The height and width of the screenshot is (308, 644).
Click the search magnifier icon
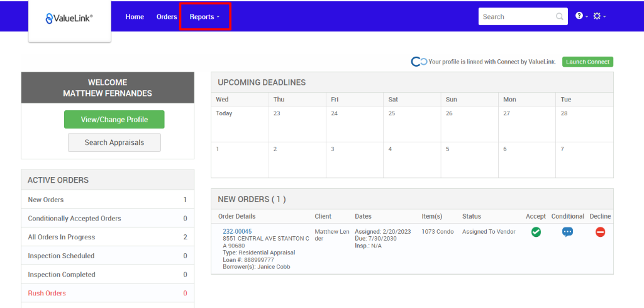point(559,17)
